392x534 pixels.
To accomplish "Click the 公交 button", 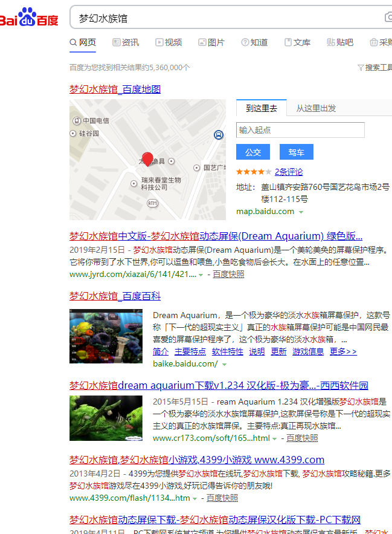I will tap(253, 152).
